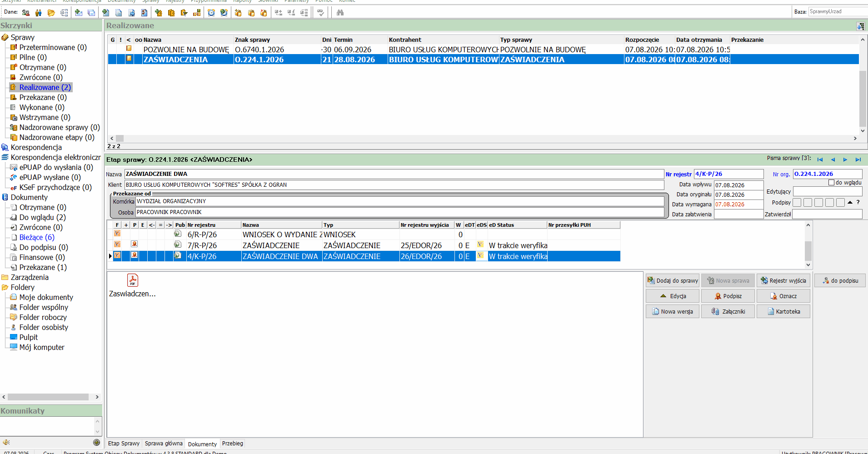Click the alarm clock with green plus icon

224,13
